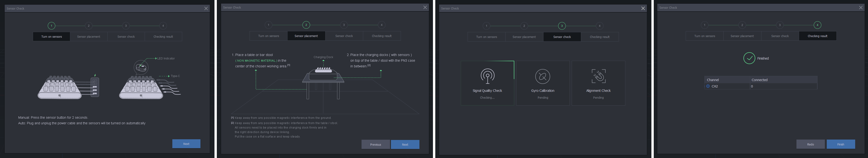Click highlighted step circle 3 in Signal Quality dialog
868x158 pixels.
point(562,26)
